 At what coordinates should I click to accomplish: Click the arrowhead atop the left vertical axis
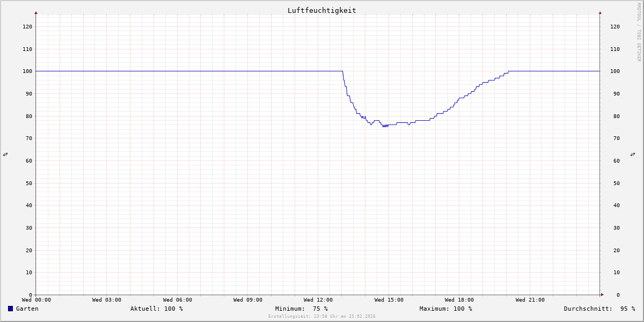36,12
